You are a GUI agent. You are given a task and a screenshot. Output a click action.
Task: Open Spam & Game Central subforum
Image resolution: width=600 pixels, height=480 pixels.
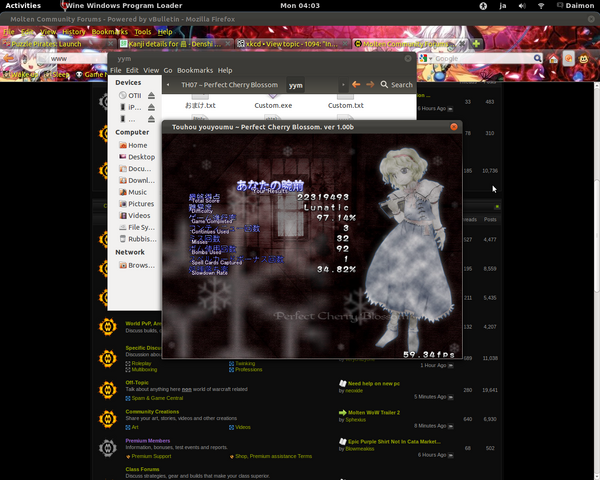(x=157, y=398)
